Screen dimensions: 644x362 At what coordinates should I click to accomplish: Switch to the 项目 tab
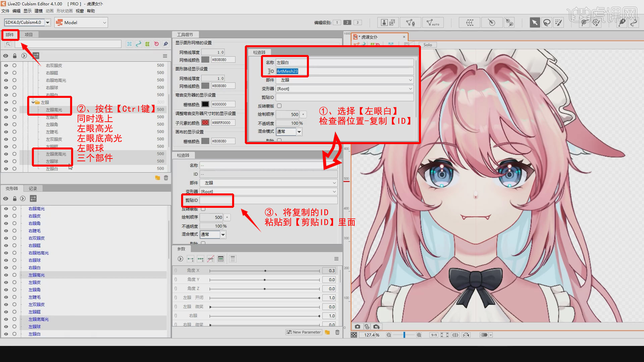click(x=29, y=35)
